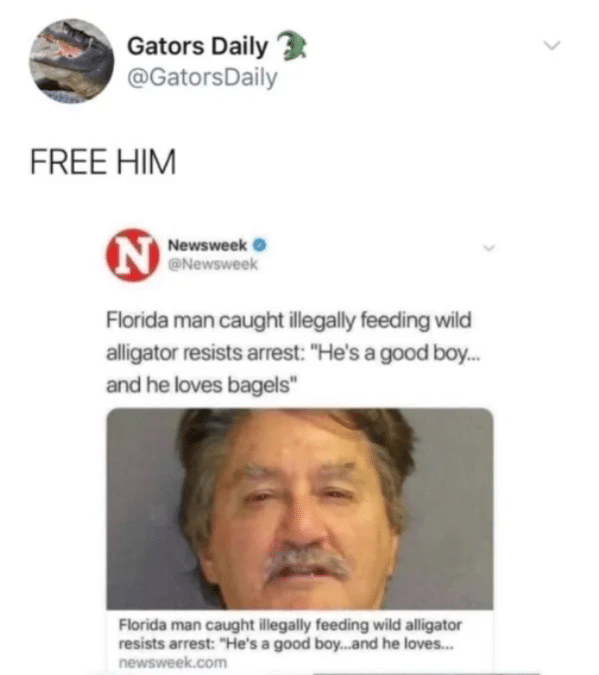Click the 'alligator resists arrest' line in the tweet
The height and width of the screenshot is (675, 599).
(293, 353)
